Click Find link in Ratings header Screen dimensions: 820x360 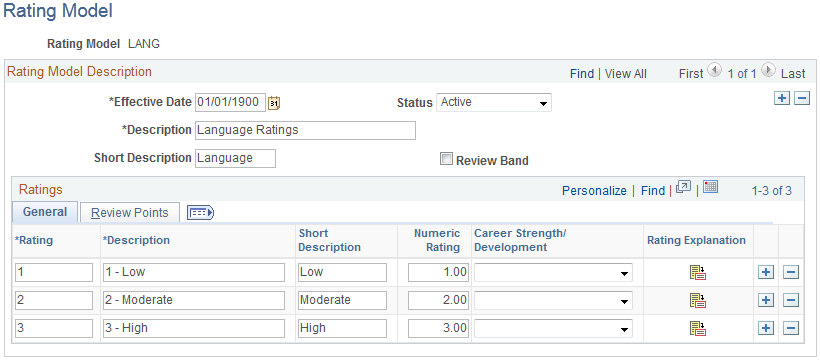[x=653, y=190]
